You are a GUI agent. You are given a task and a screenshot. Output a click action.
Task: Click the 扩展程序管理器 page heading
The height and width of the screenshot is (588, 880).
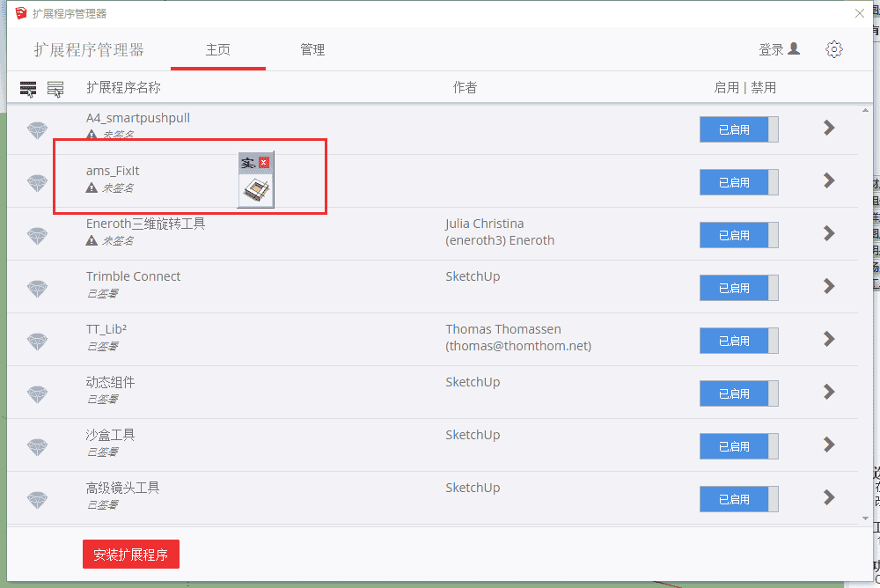tap(89, 50)
